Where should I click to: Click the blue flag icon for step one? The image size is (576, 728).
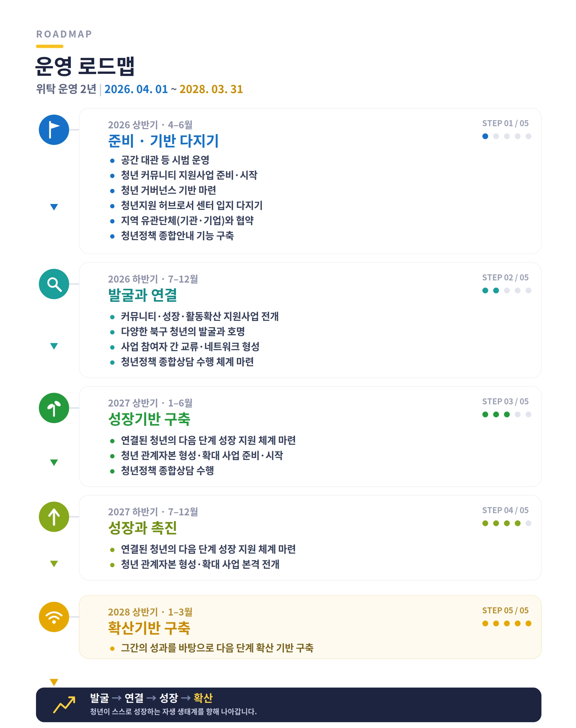54,129
